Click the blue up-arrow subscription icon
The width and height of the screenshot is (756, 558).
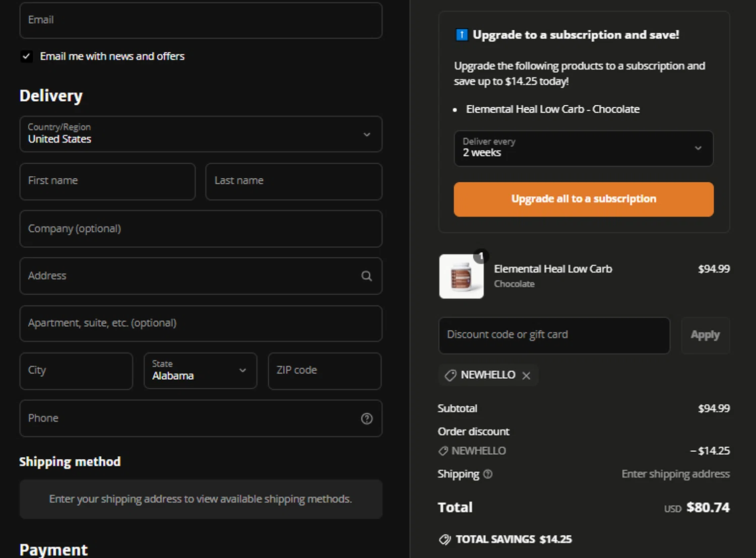[x=462, y=35]
